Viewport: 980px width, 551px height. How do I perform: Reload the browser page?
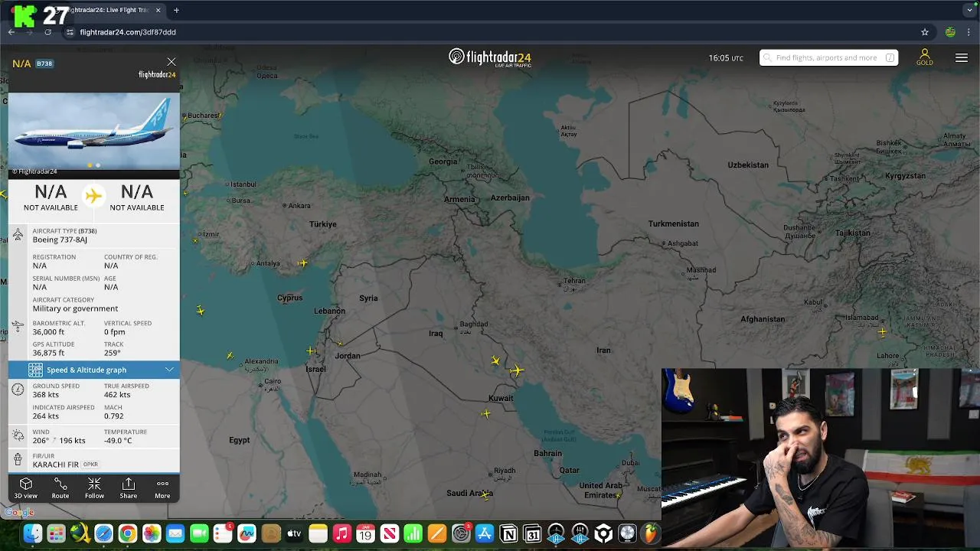[47, 32]
